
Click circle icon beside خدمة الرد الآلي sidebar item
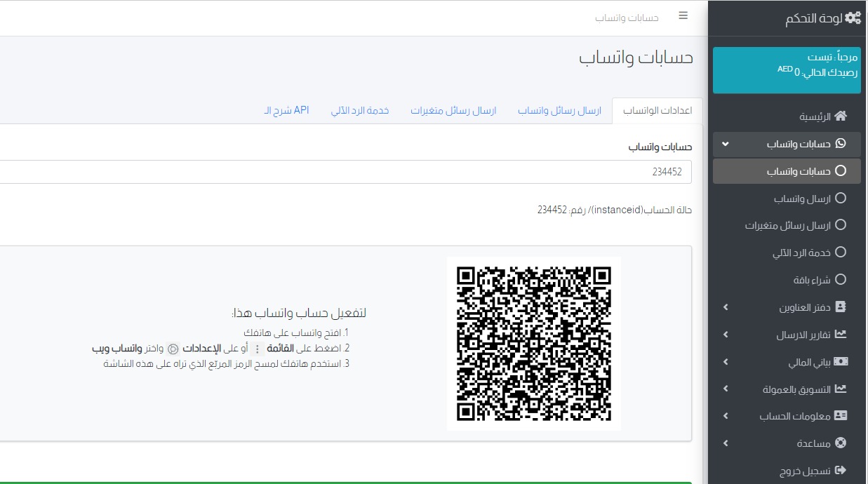(841, 253)
